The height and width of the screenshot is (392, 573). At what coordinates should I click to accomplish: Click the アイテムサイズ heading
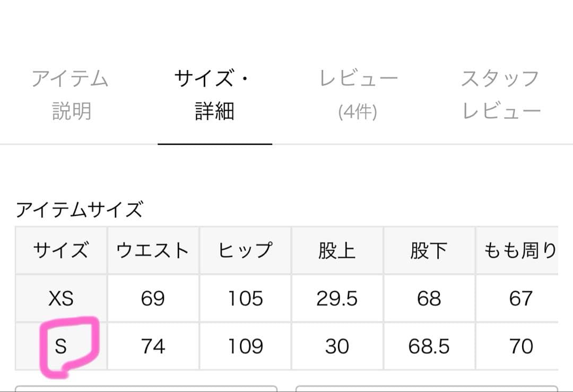click(x=79, y=210)
